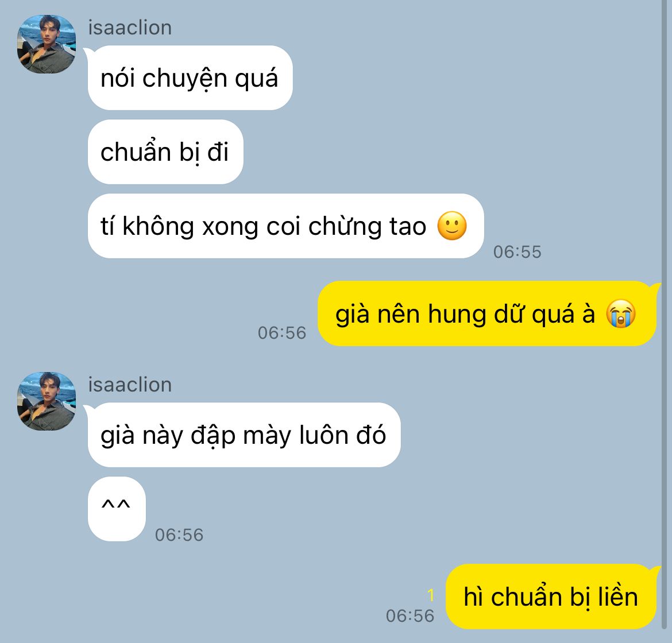Select the yellow 'già nên hung dữ quá à' bubble
The width and height of the screenshot is (672, 643).
(x=487, y=313)
